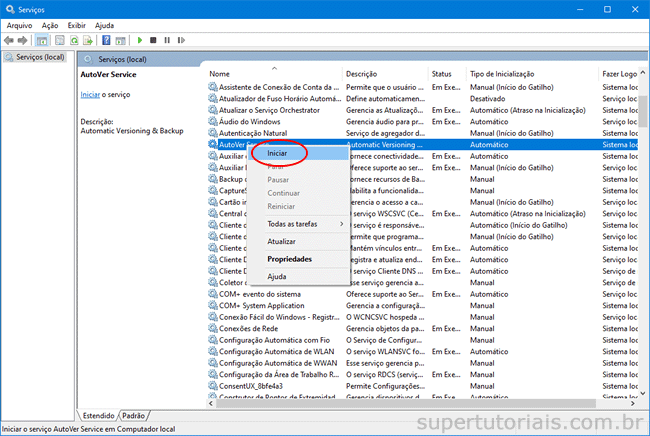Choose Atualizar in the context menu
Image resolution: width=650 pixels, height=436 pixels.
(281, 241)
